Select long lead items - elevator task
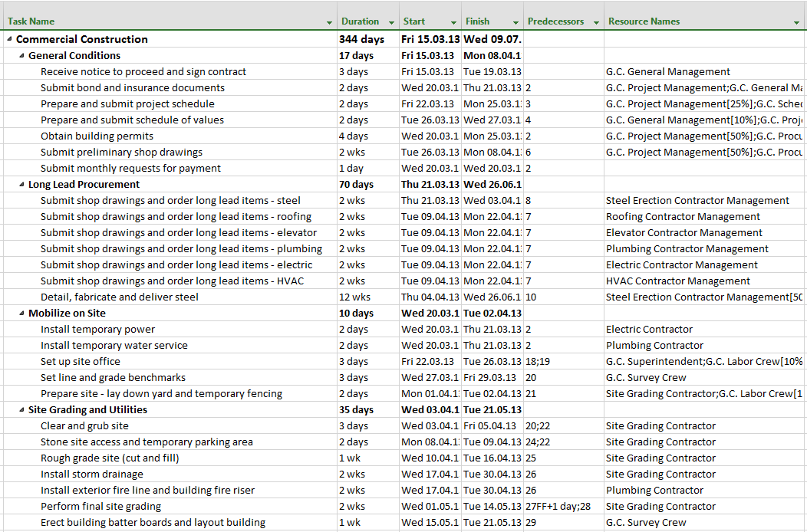 pyautogui.click(x=179, y=232)
